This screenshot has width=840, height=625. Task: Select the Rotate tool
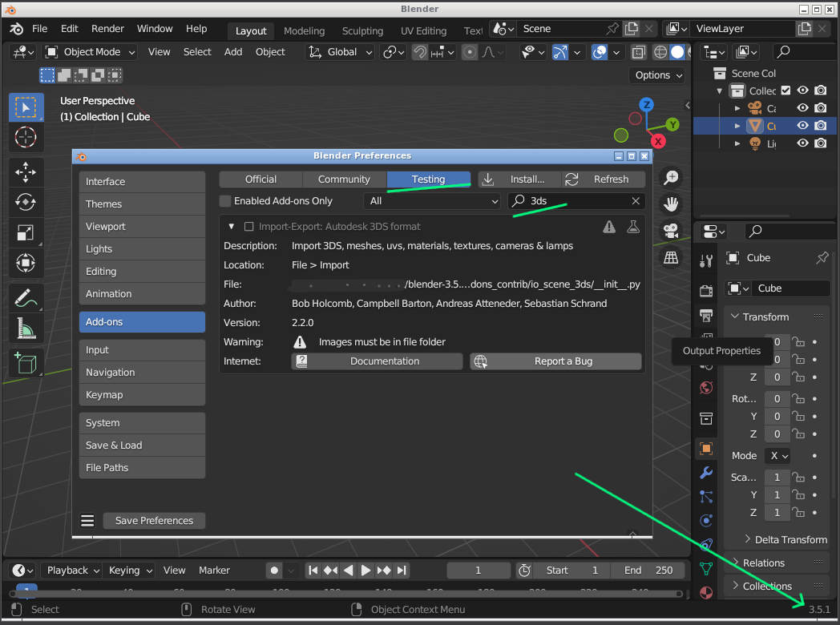click(26, 202)
